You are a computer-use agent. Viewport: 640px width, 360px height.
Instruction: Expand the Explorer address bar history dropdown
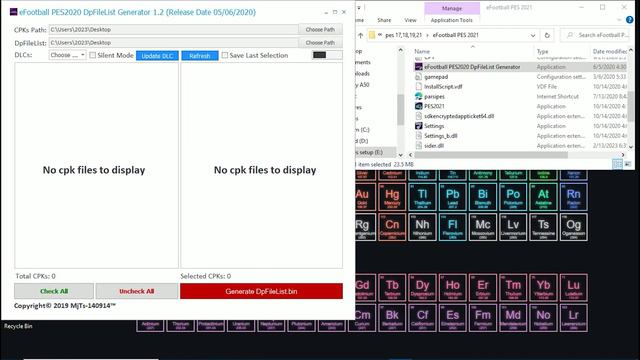(x=533, y=35)
